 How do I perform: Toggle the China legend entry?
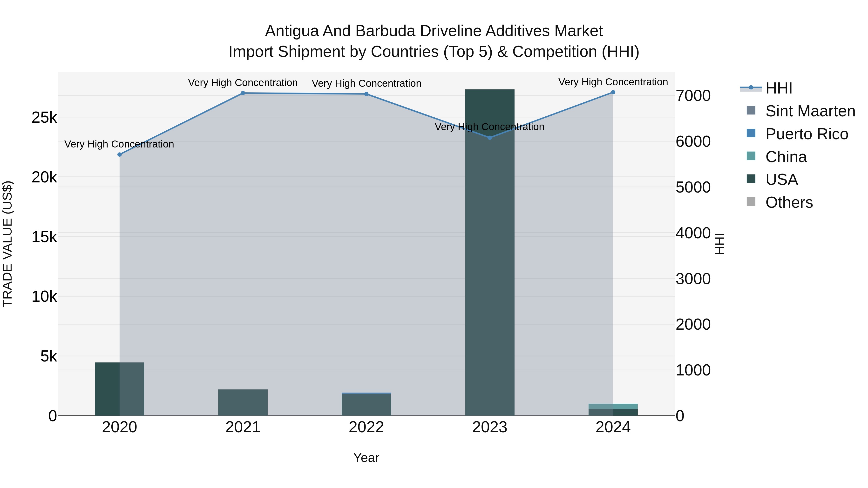(777, 157)
